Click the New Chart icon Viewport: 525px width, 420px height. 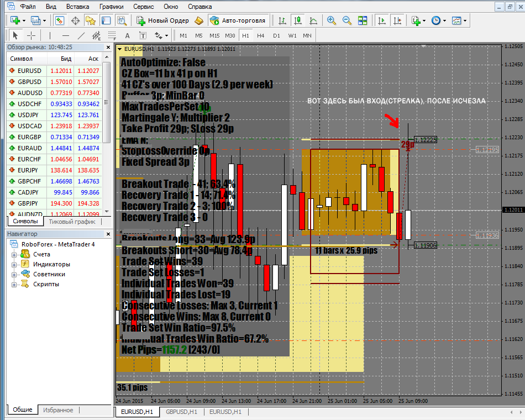coord(15,20)
